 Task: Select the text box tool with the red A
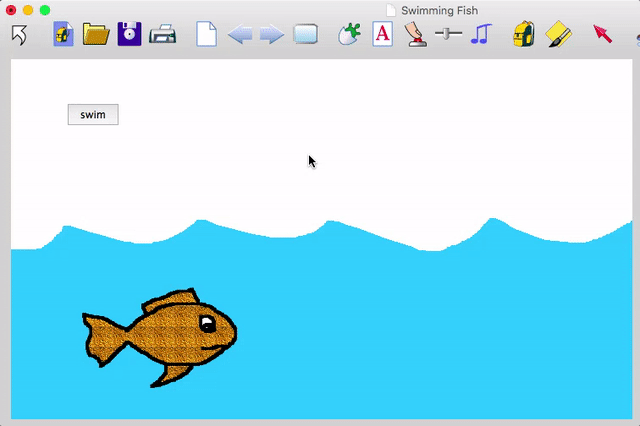(382, 34)
